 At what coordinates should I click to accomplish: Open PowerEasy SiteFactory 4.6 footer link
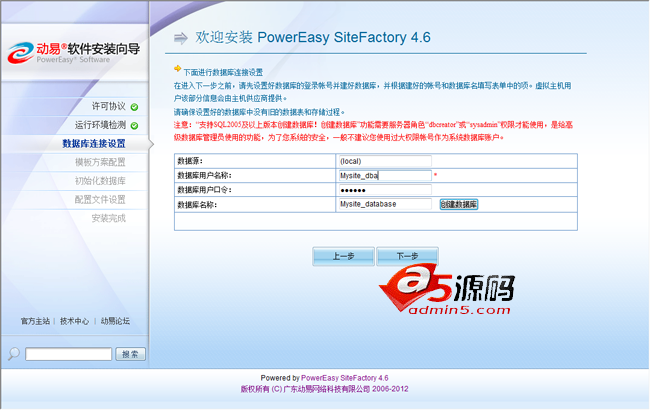pos(344,378)
